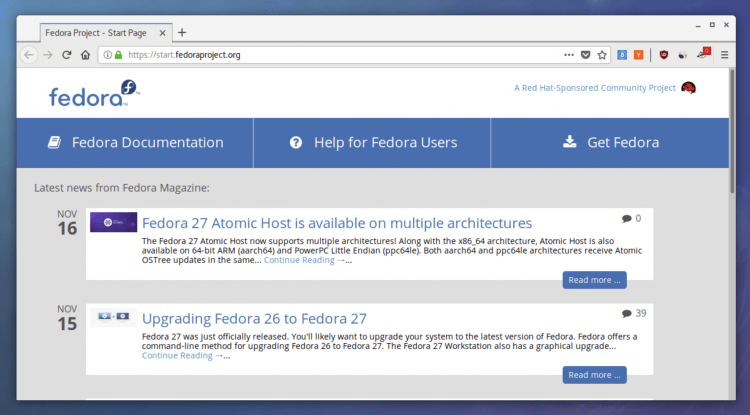Click the Upgrading Fedora article thumbnail

[x=113, y=317]
